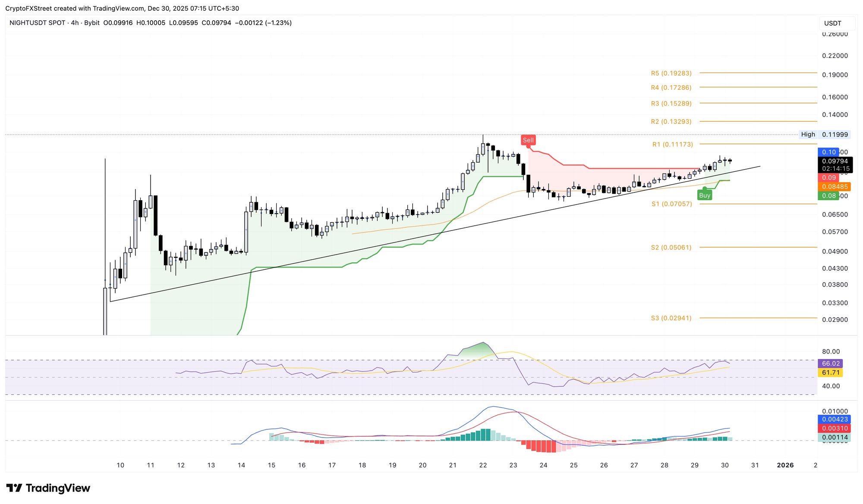This screenshot has width=863, height=504.
Task: Select the Sell signal marker on the chart
Action: pos(528,140)
